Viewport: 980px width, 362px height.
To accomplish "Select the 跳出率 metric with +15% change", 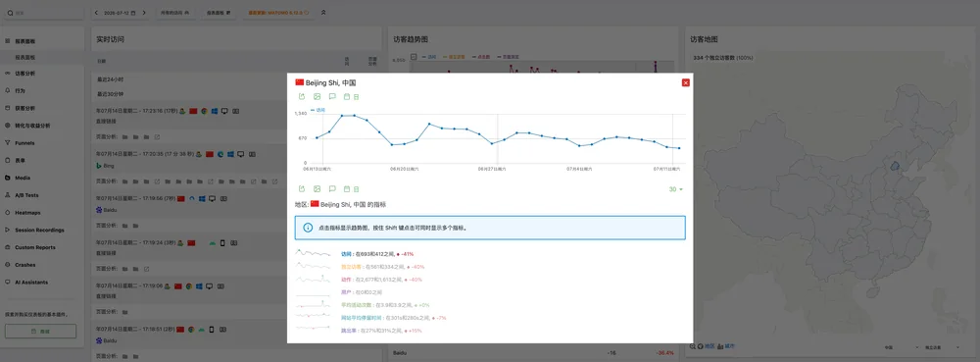I will pos(381,330).
